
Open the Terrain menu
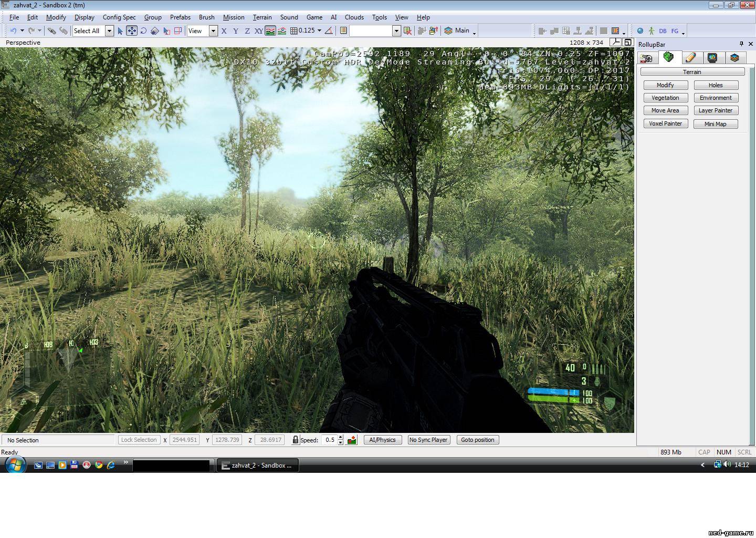pyautogui.click(x=262, y=17)
